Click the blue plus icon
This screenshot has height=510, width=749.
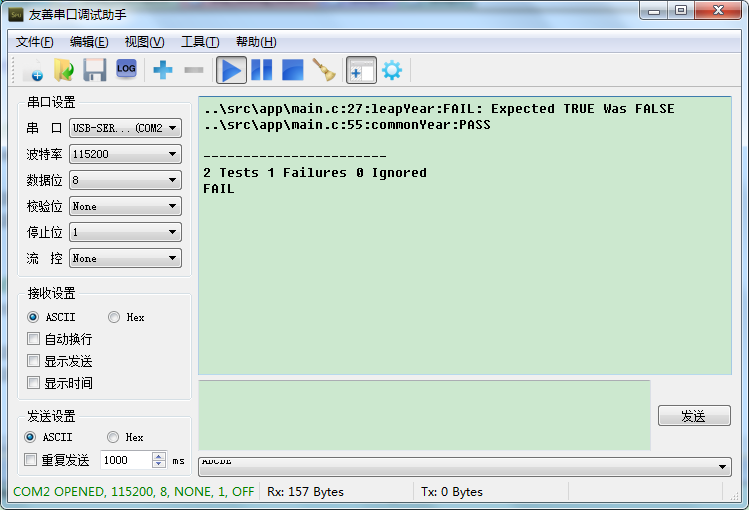click(x=162, y=70)
